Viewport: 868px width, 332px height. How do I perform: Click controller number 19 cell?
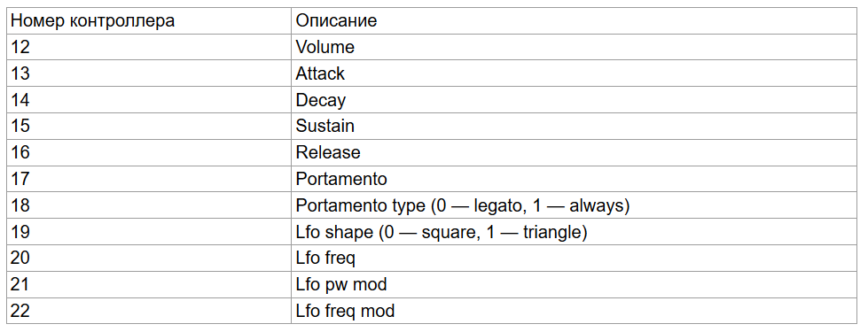click(x=149, y=232)
